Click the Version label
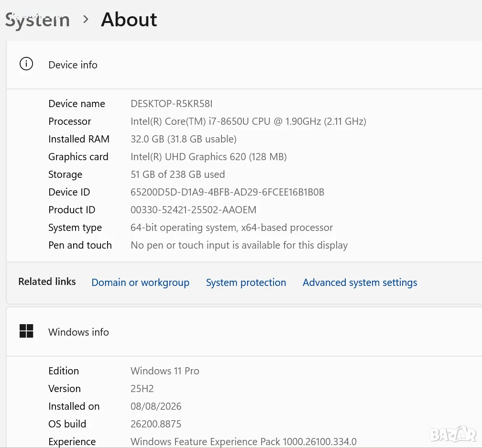 click(x=65, y=388)
